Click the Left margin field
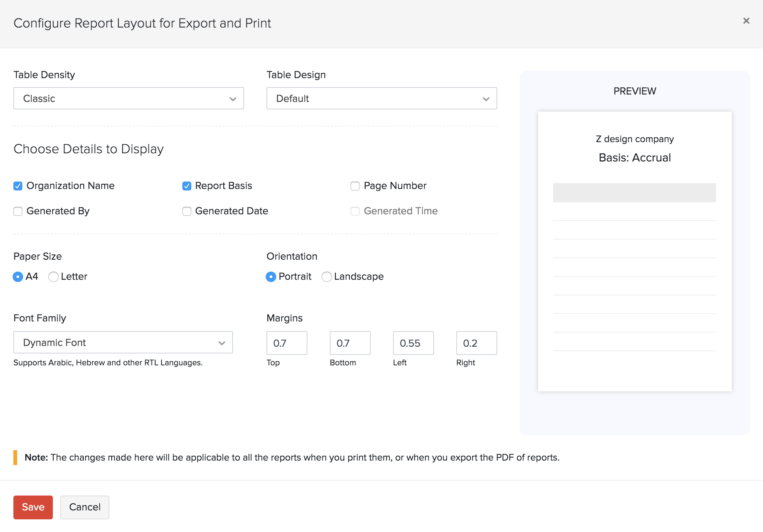763x532 pixels. 413,343
